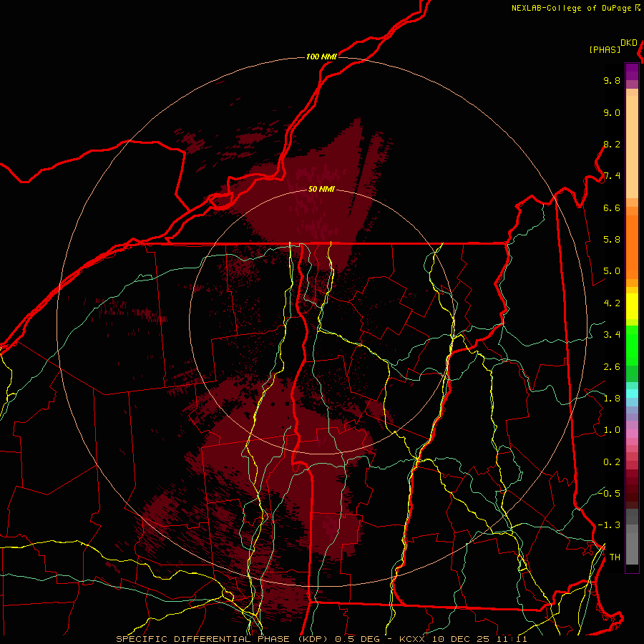Click the 1.0 color scale value

[612, 430]
